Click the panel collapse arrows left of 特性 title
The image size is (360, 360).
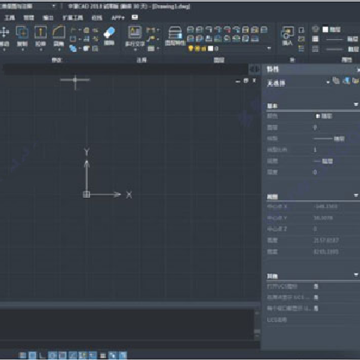(x=255, y=69)
